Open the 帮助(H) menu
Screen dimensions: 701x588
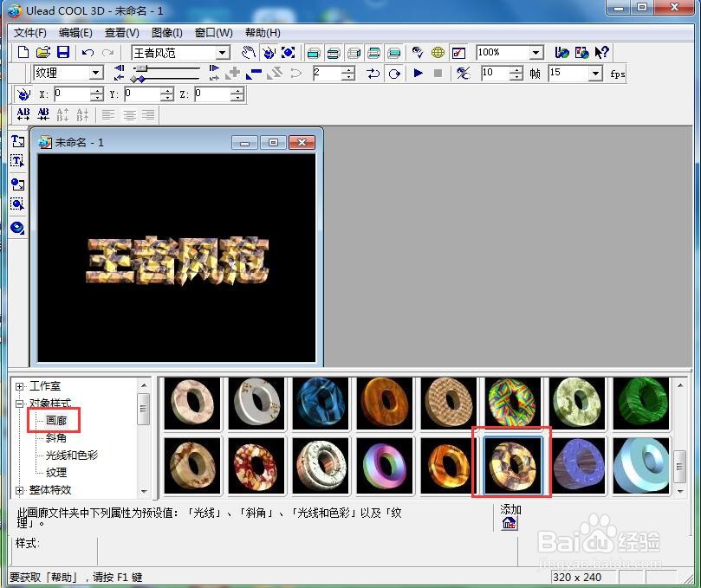pyautogui.click(x=263, y=33)
